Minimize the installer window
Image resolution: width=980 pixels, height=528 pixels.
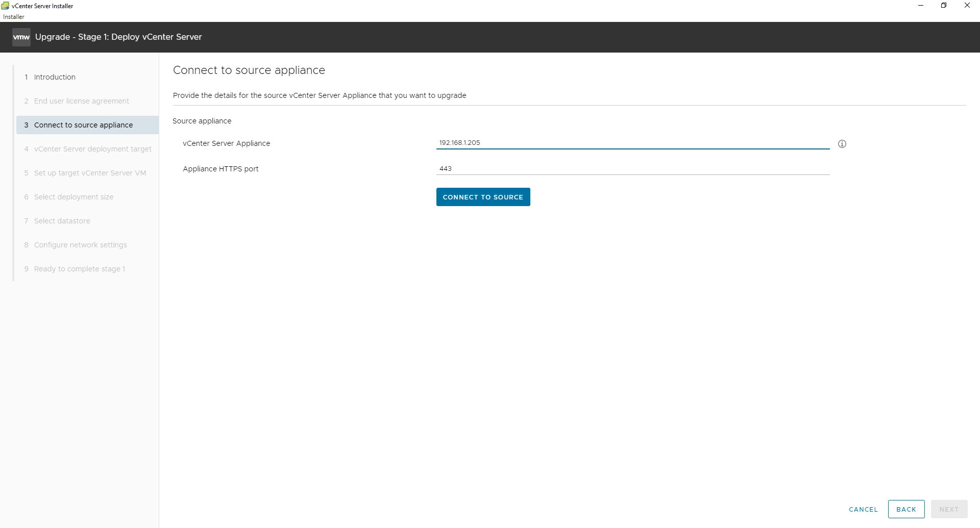921,6
